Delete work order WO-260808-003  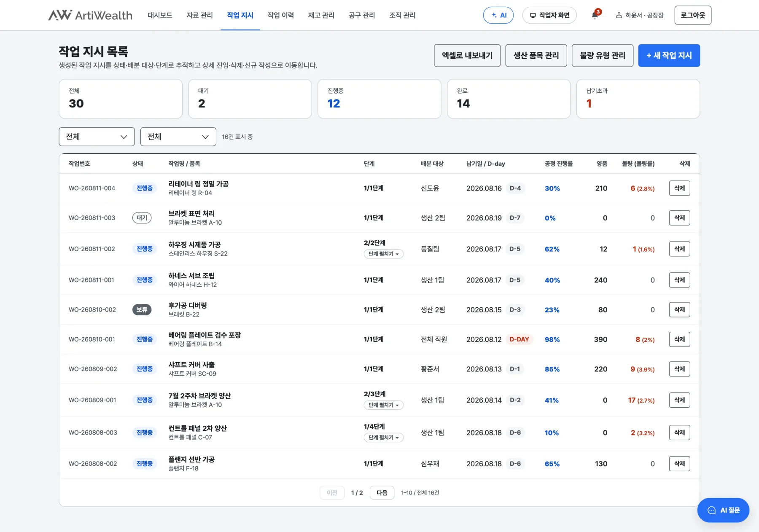679,433
